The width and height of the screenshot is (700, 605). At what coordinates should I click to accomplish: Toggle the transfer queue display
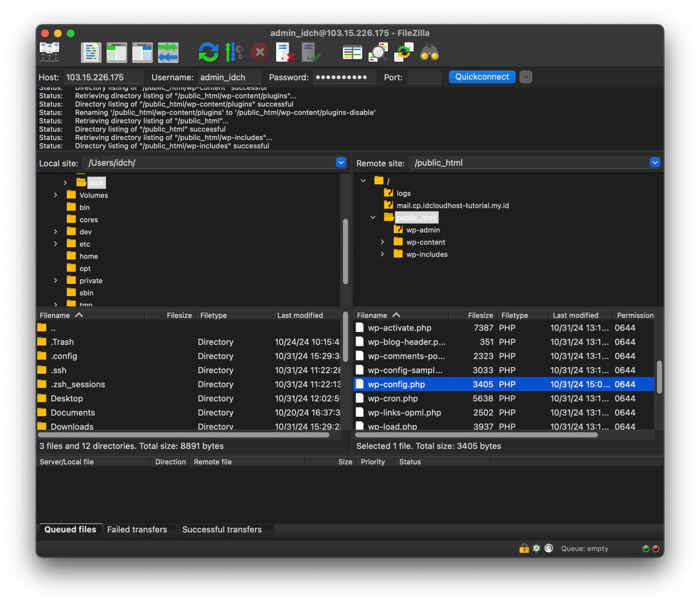click(x=168, y=53)
